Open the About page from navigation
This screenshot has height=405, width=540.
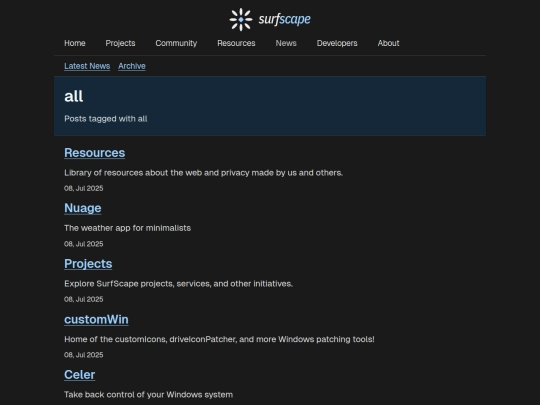click(388, 43)
